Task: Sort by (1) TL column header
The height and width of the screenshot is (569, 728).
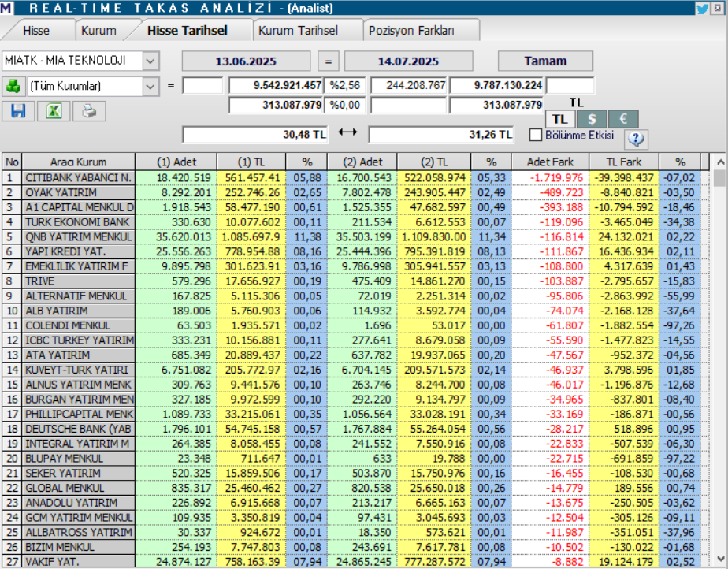Action: pyautogui.click(x=251, y=162)
